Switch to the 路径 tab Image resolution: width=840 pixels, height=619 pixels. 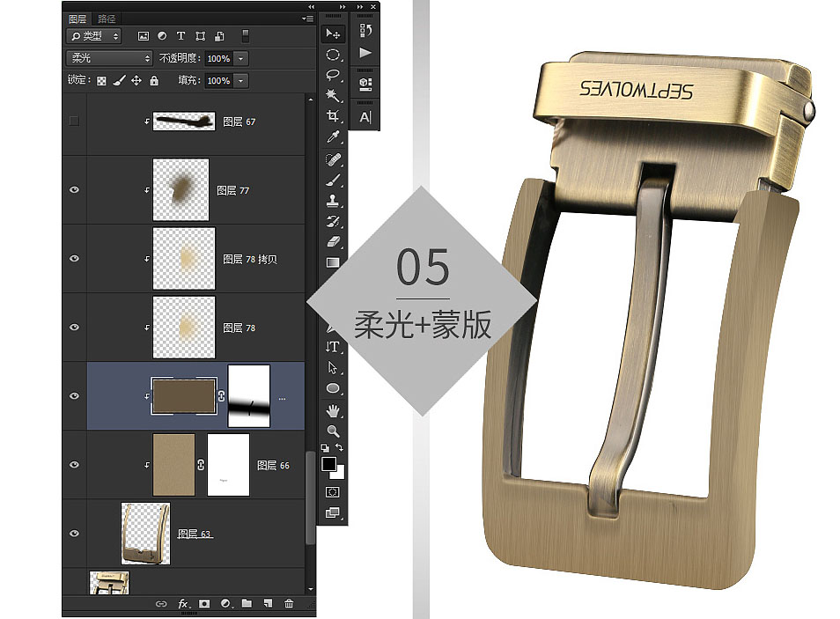coord(107,18)
